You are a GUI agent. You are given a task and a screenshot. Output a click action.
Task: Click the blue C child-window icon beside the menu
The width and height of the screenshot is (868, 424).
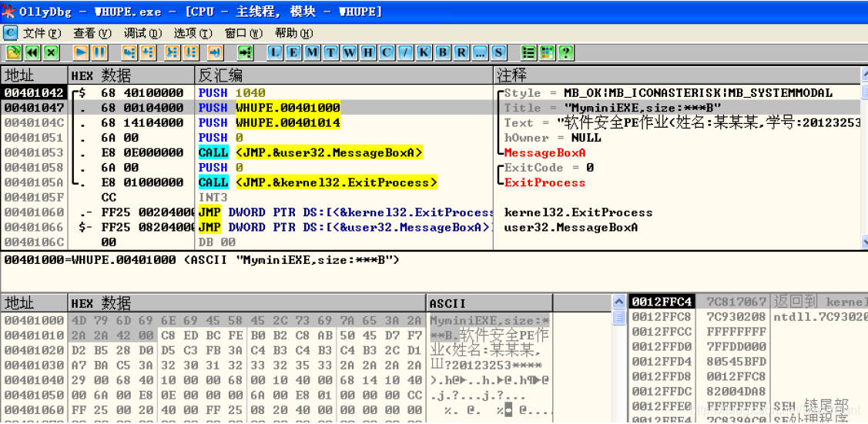(11, 32)
